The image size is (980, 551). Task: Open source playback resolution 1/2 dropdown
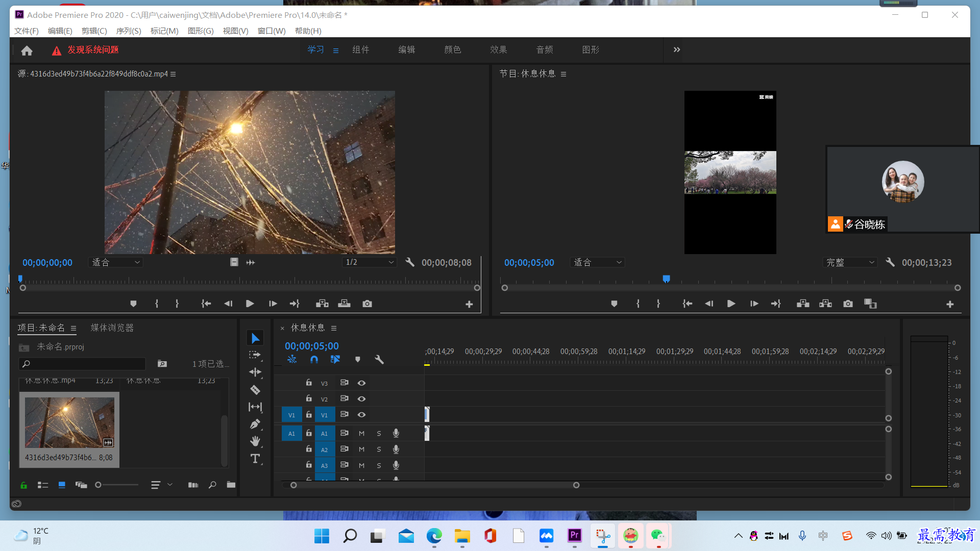point(370,262)
